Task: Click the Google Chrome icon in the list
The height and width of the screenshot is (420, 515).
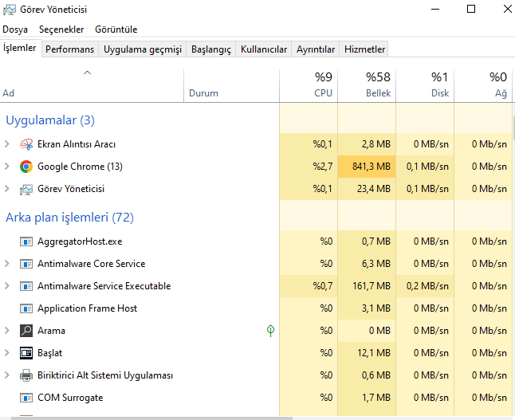Action: point(26,167)
